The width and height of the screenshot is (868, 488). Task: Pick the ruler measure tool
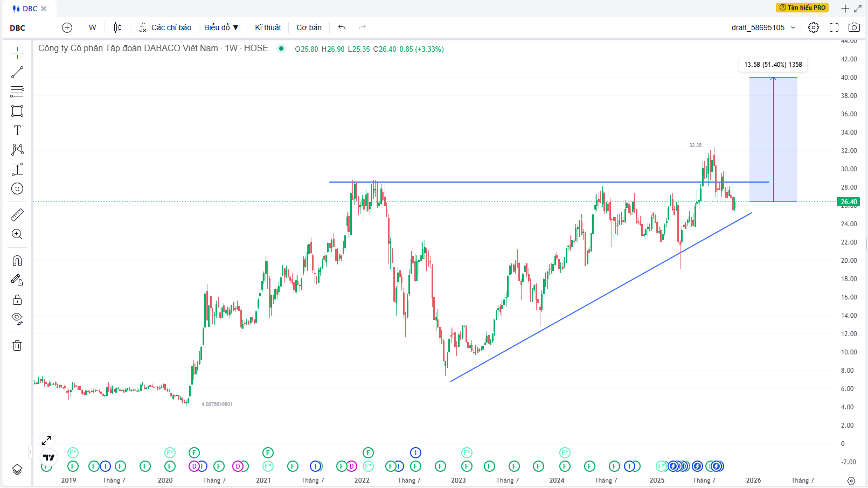17,215
